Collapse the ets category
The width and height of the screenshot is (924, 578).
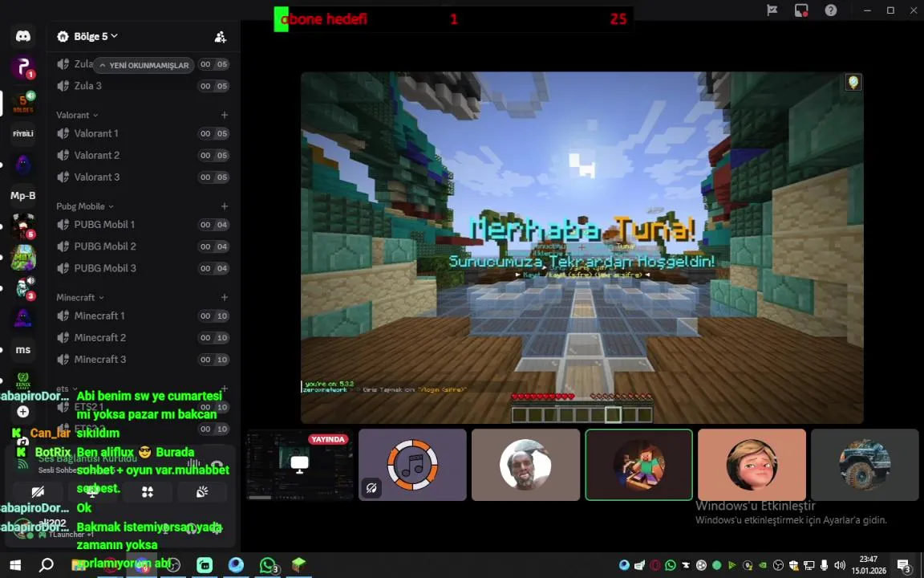pos(67,389)
